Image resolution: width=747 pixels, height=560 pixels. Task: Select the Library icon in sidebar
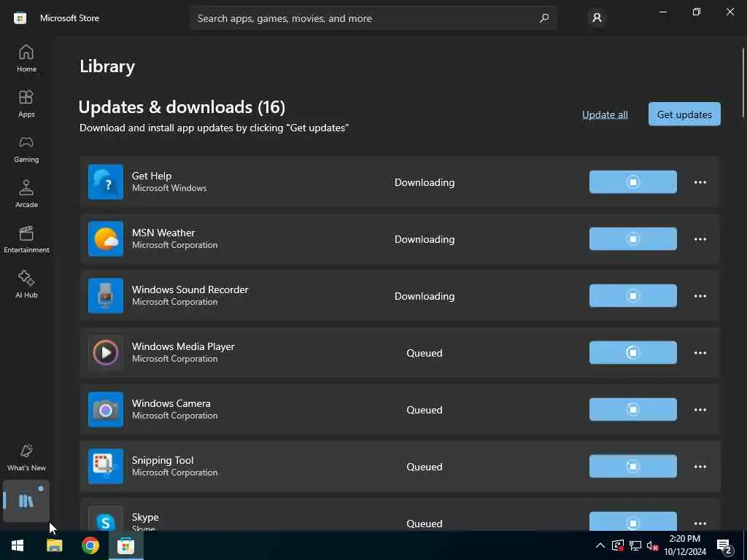tap(26, 500)
